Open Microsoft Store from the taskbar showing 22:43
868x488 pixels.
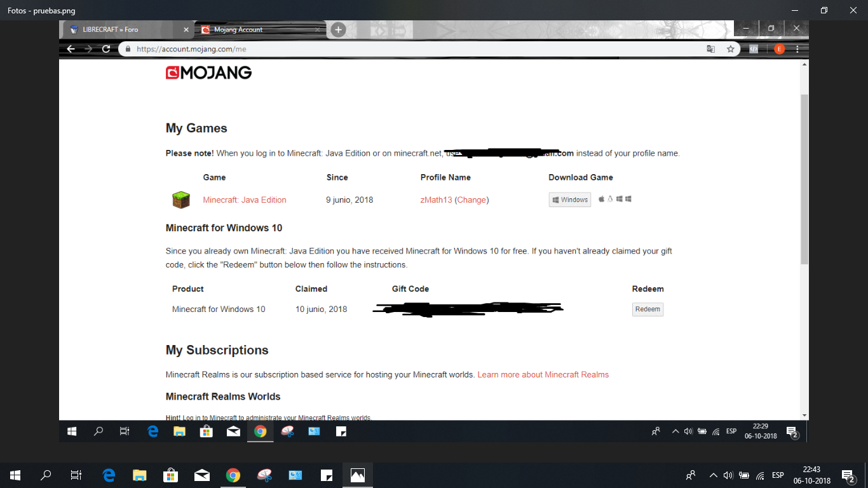pyautogui.click(x=171, y=475)
